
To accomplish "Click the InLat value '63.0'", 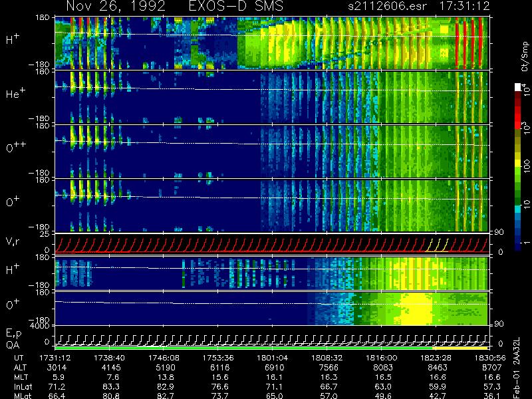I will pyautogui.click(x=383, y=386).
